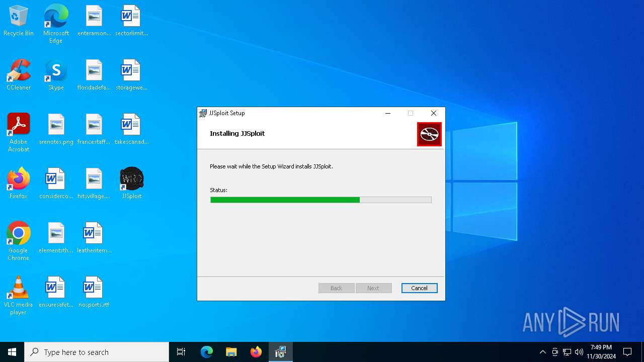
Task: Select the Adobe Acrobat desktop shortcut
Action: pyautogui.click(x=19, y=133)
